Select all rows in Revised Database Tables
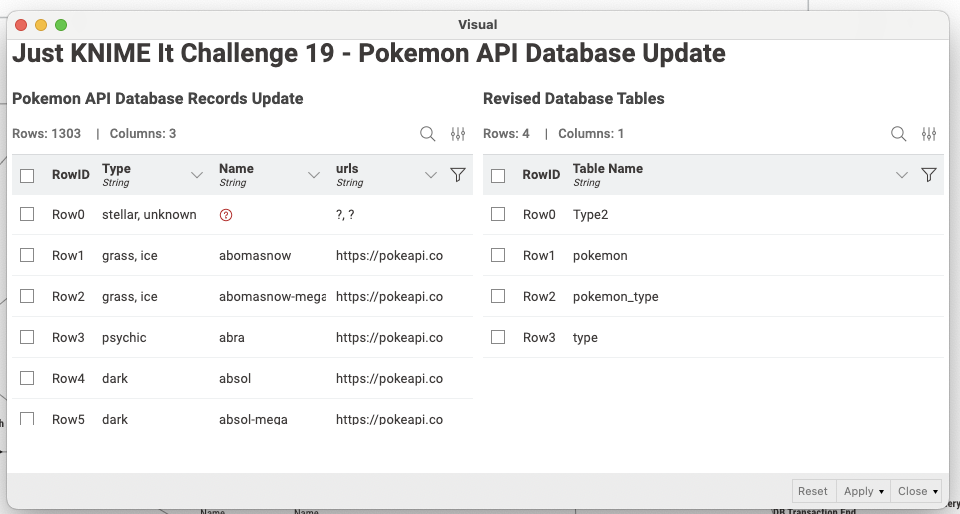 pos(498,176)
